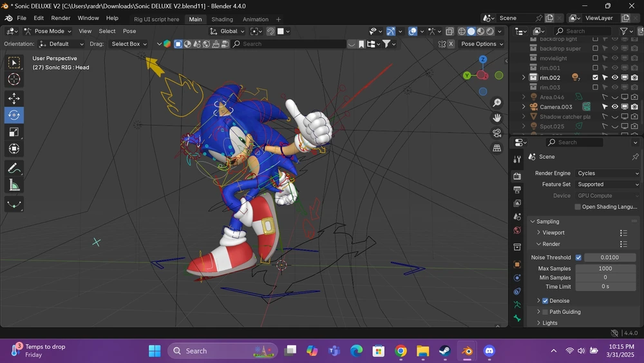
Task: Select the Rotate tool
Action: point(14,115)
